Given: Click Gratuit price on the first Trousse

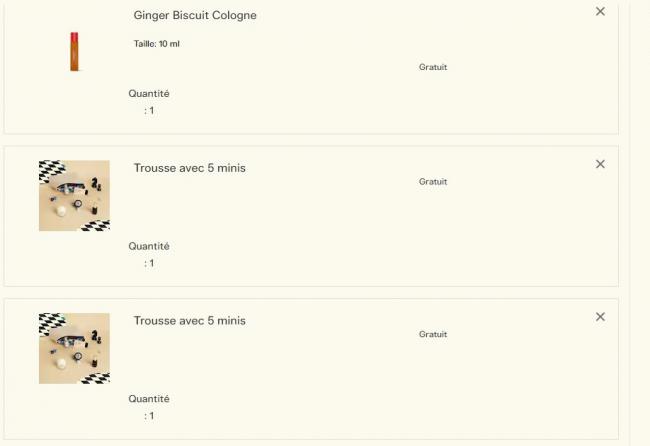Looking at the screenshot, I should (x=433, y=182).
